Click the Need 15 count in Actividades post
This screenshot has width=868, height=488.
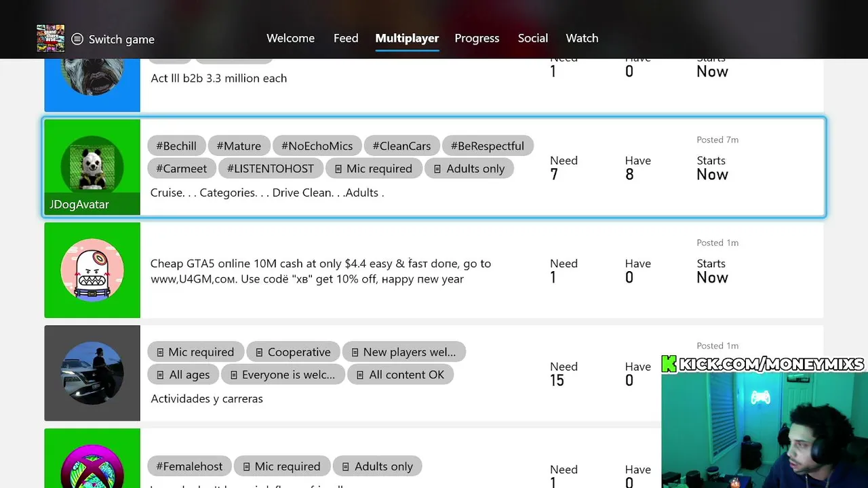tap(564, 373)
